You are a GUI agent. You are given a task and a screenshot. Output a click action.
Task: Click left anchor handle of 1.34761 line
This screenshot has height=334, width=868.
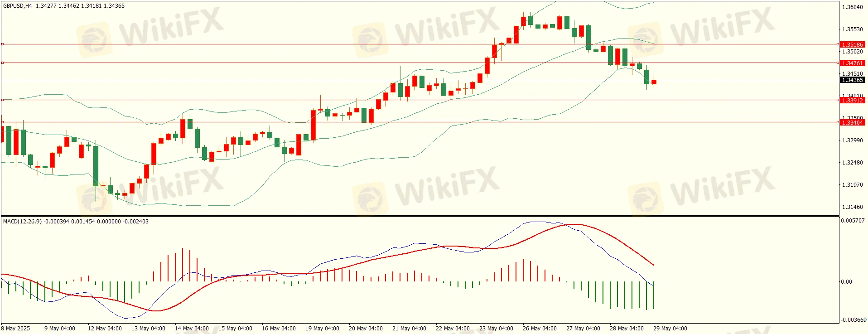[x=2, y=63]
